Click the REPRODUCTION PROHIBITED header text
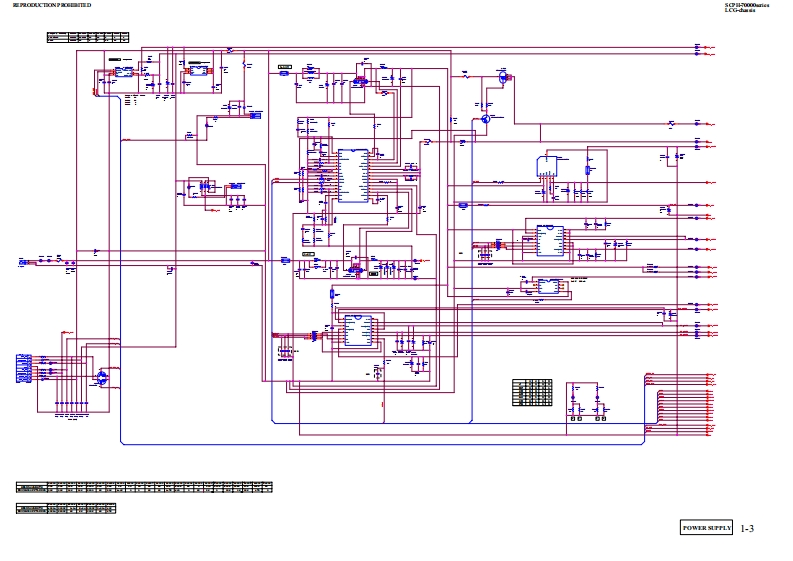The height and width of the screenshot is (561, 793). (x=49, y=6)
